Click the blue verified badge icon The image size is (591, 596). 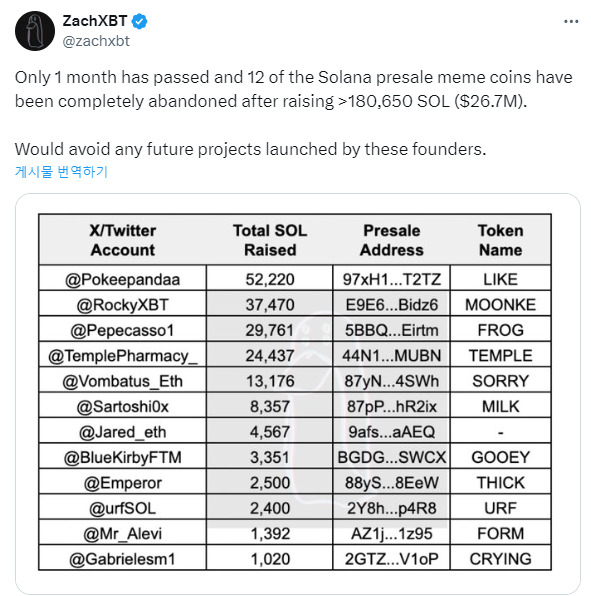tap(139, 21)
